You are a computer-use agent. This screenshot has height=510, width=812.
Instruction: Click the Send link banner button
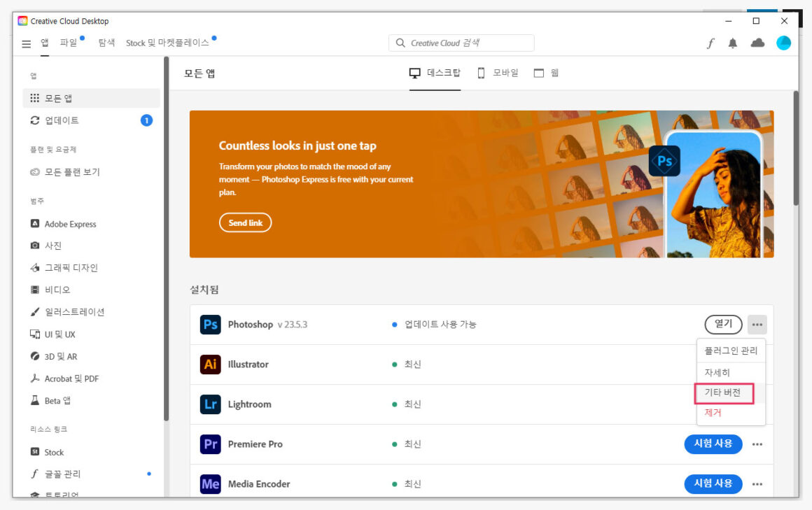[x=245, y=222]
